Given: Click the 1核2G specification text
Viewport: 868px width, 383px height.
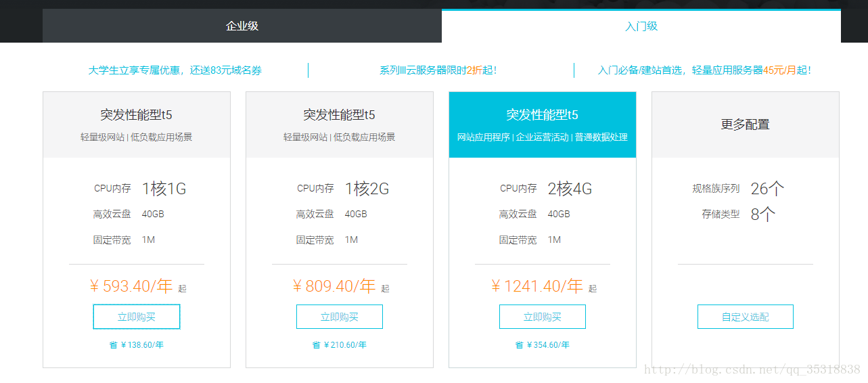Looking at the screenshot, I should (367, 189).
